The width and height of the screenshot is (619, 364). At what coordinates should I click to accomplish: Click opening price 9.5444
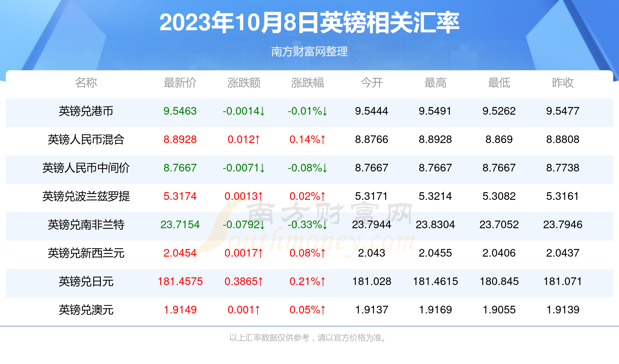(x=371, y=111)
